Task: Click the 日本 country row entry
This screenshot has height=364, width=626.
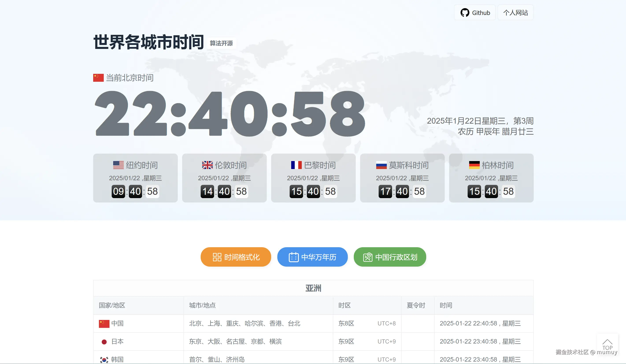Action: tap(118, 341)
